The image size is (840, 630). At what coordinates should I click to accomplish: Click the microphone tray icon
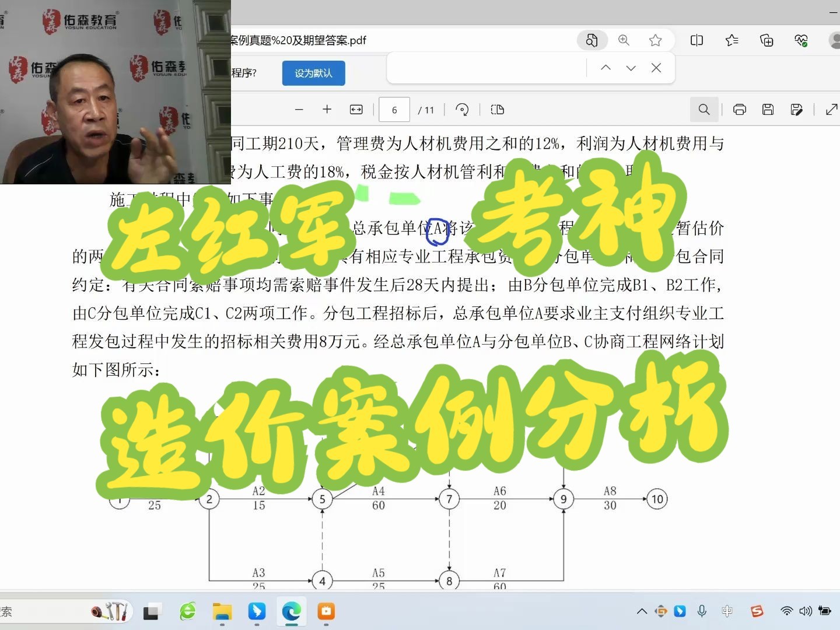coord(702,611)
